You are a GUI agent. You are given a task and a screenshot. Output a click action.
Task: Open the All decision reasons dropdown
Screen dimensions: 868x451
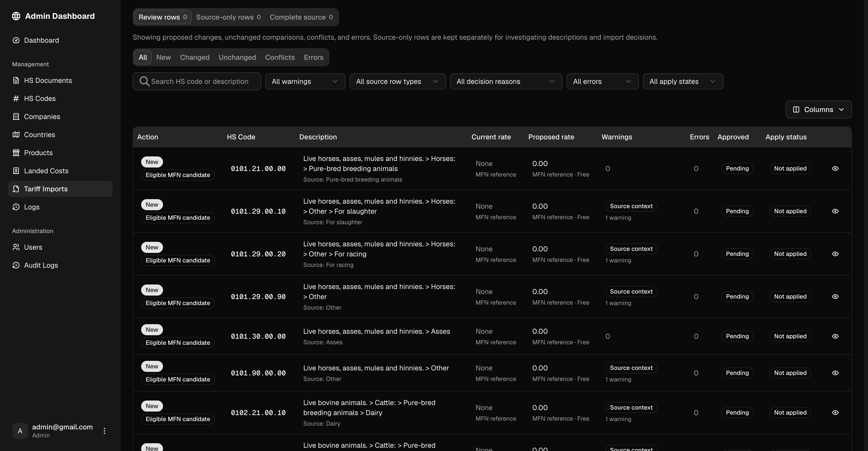point(506,82)
